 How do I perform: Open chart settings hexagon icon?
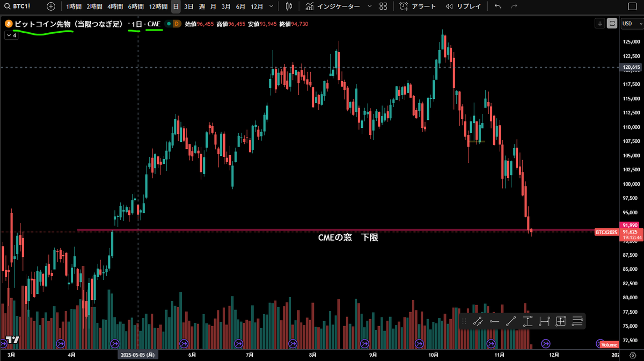point(632,355)
